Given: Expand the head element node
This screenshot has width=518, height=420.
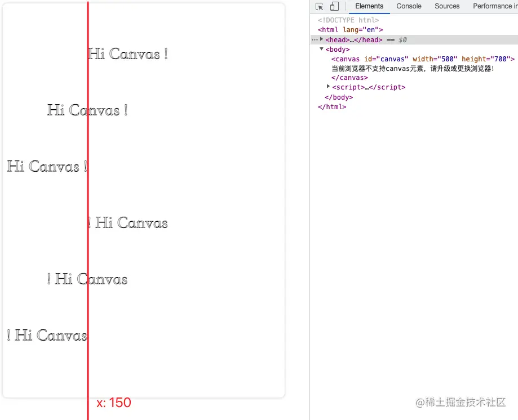Looking at the screenshot, I should tap(321, 39).
